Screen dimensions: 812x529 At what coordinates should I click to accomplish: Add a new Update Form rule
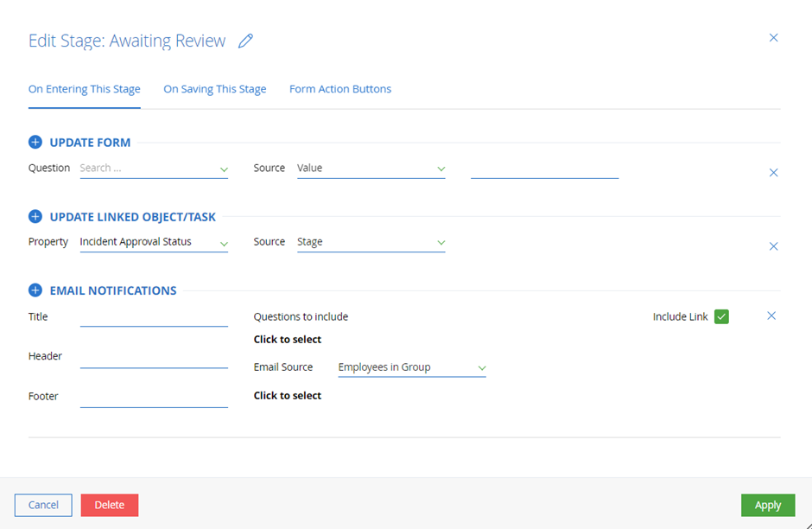coord(35,142)
